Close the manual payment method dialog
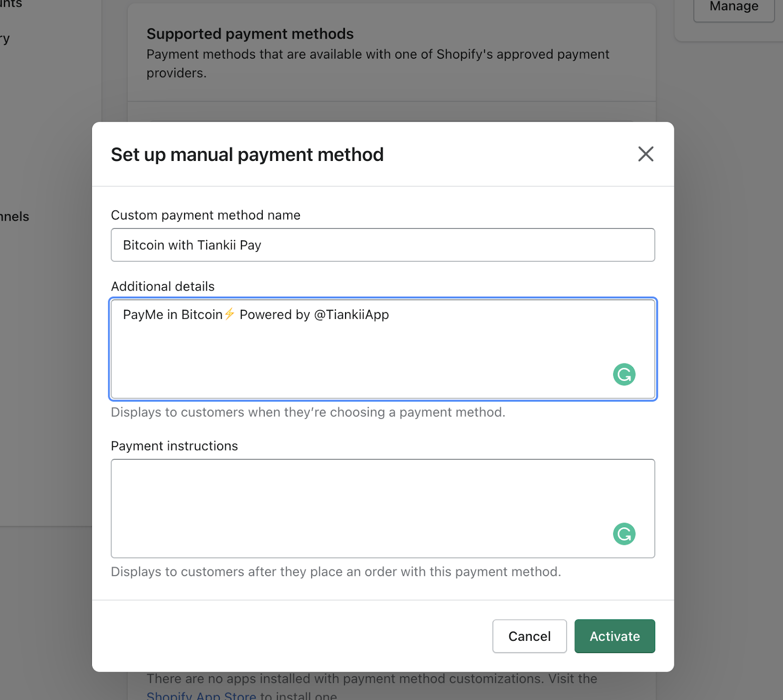This screenshot has width=783, height=700. click(645, 154)
